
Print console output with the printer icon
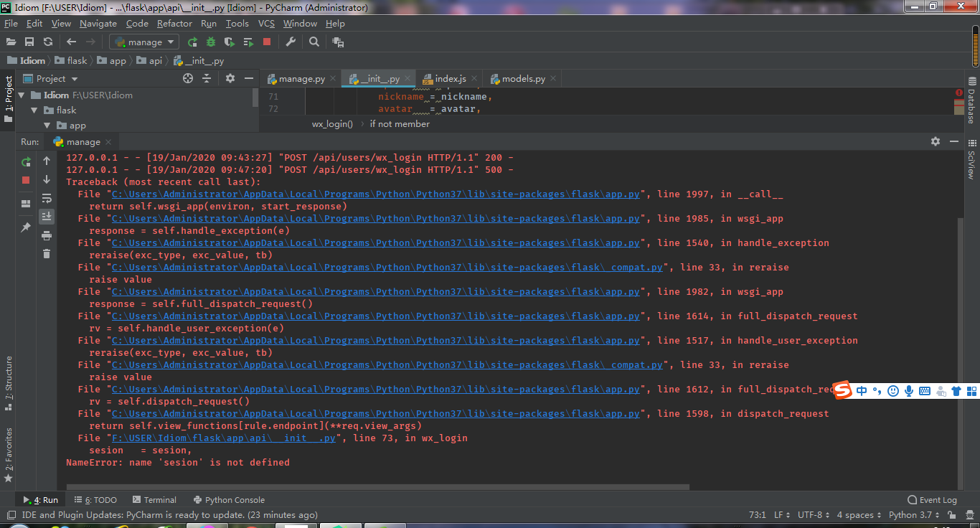tap(47, 235)
